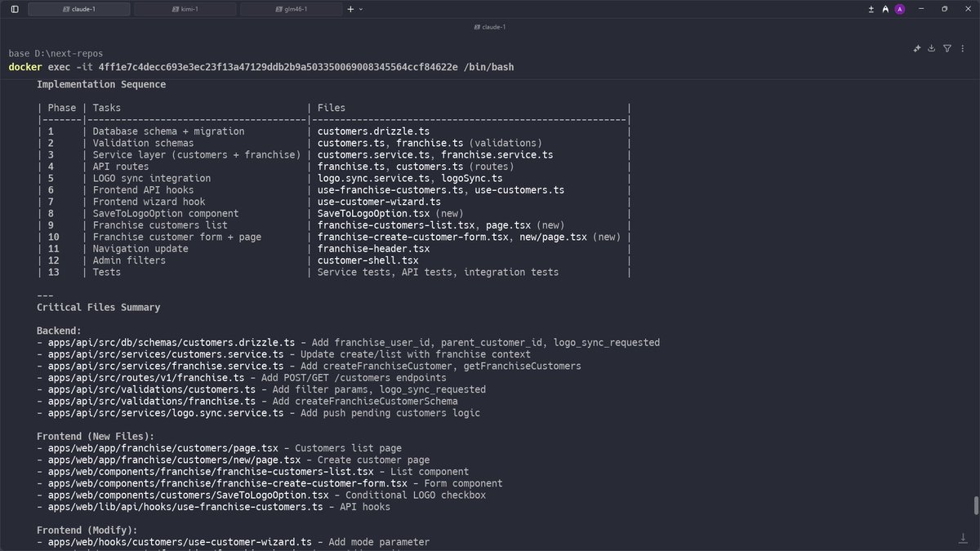980x551 pixels.
Task: Click the apps/web franchise-customers-list.tsx path line
Action: tap(253, 472)
